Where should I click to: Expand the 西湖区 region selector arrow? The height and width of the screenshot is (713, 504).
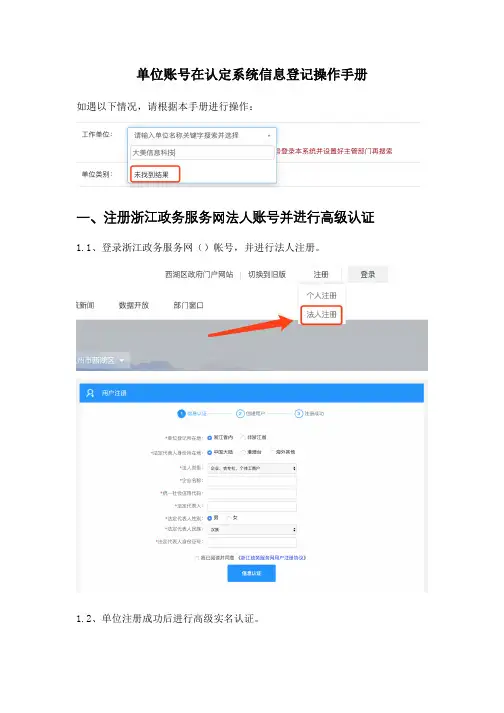[x=122, y=361]
